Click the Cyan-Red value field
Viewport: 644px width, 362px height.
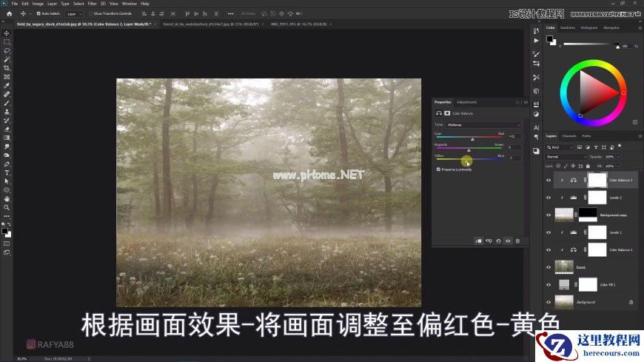click(x=514, y=136)
